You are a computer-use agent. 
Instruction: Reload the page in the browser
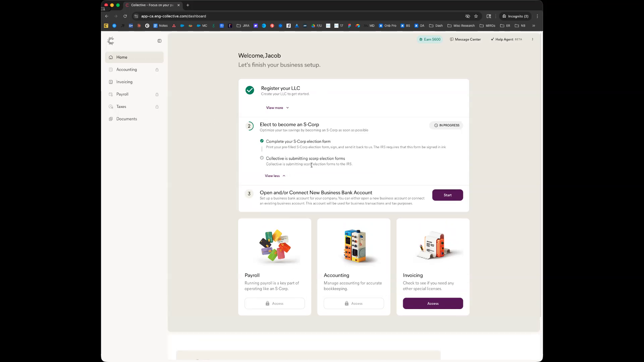coord(125,16)
